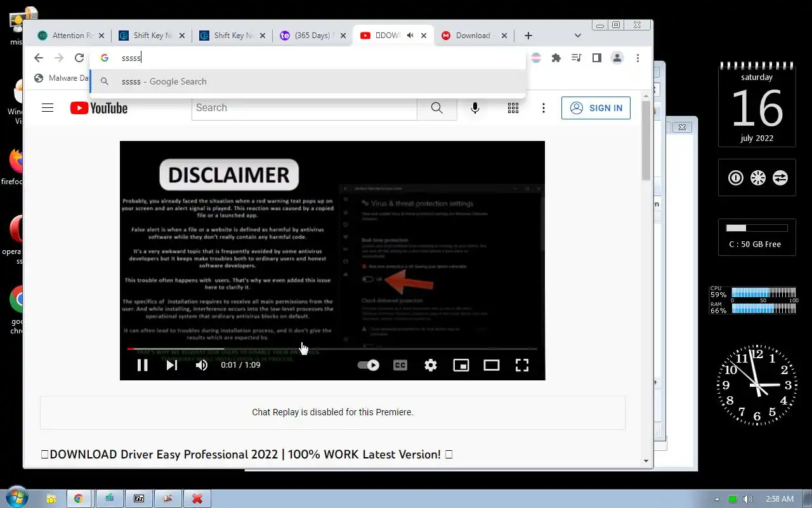This screenshot has width=812, height=508.
Task: Switch to the Download tab
Action: click(x=473, y=36)
